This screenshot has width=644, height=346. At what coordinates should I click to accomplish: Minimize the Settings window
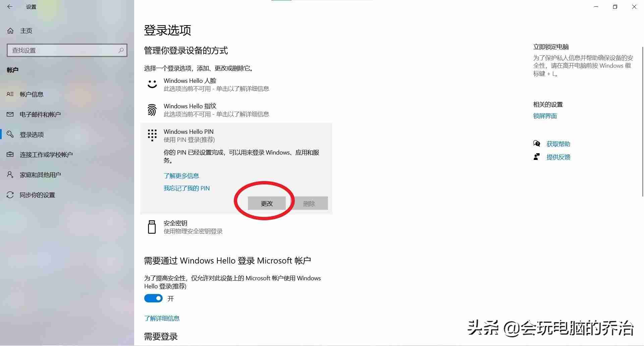point(596,7)
